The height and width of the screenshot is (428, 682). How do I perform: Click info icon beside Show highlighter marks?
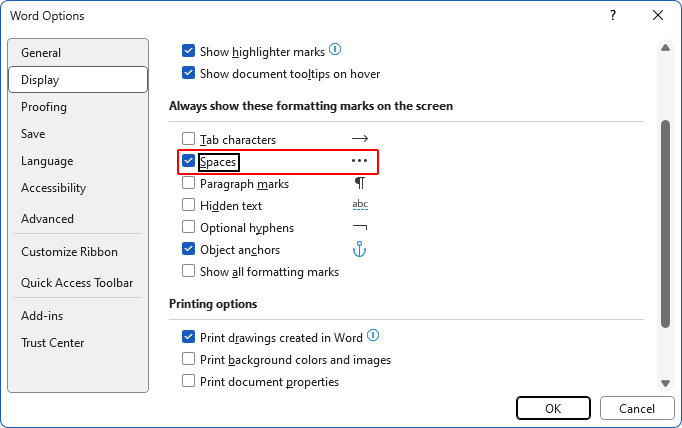coord(336,49)
